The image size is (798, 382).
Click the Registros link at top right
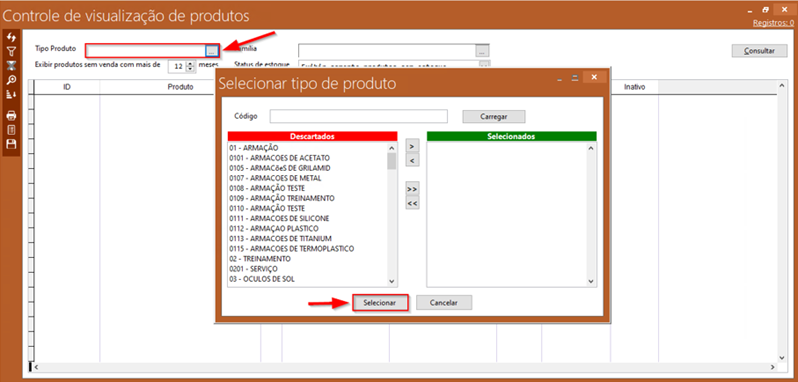[x=773, y=23]
